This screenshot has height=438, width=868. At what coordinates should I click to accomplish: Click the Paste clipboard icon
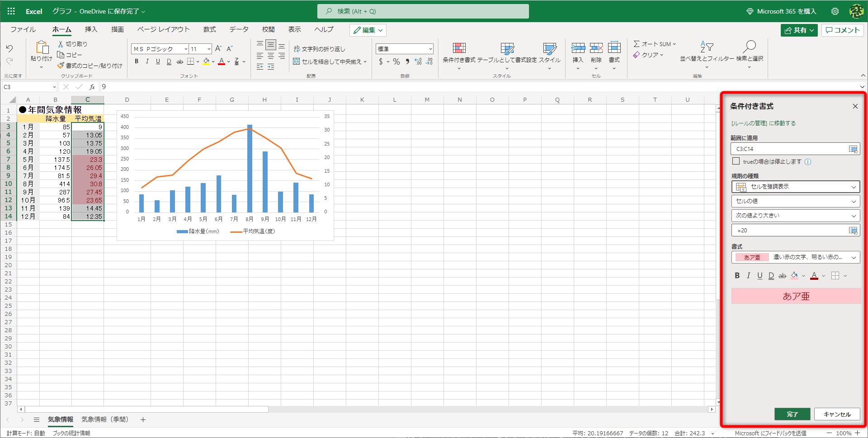pos(42,47)
